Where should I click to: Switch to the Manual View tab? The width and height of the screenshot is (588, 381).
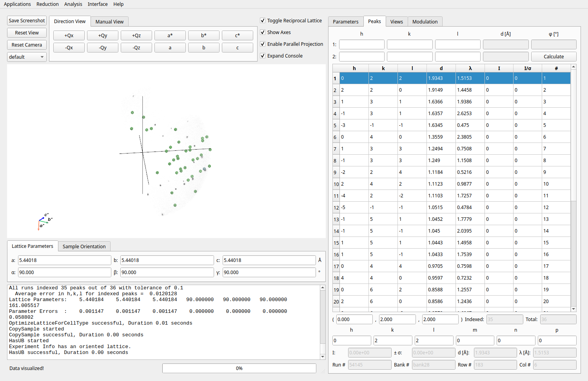[109, 22]
